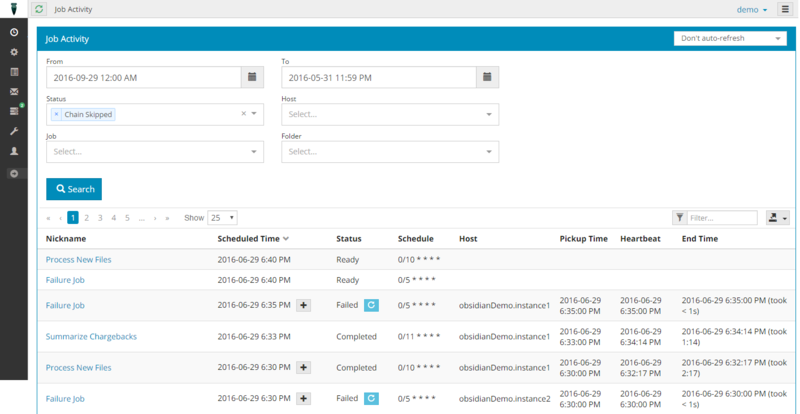This screenshot has height=414, width=800.
Task: Open the Failure Job link at 6:35 PM
Action: [65, 305]
